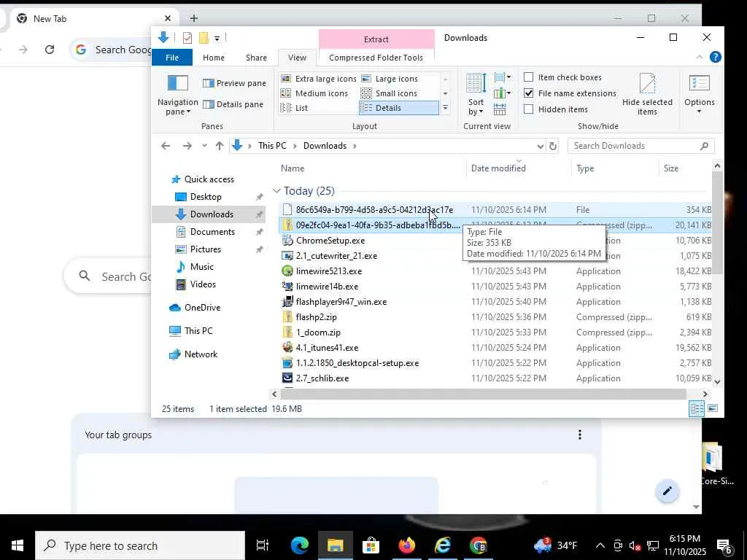The width and height of the screenshot is (747, 560).
Task: Select the 1_doom.zip file
Action: pos(318,332)
